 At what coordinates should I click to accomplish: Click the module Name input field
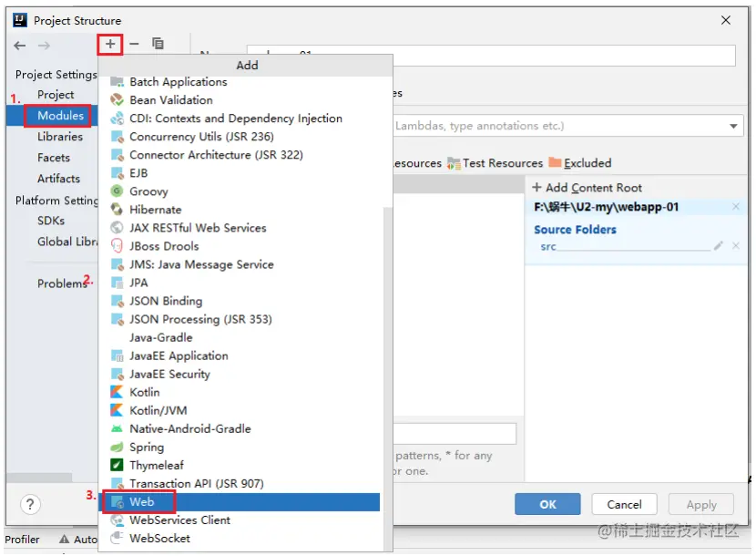click(491, 56)
